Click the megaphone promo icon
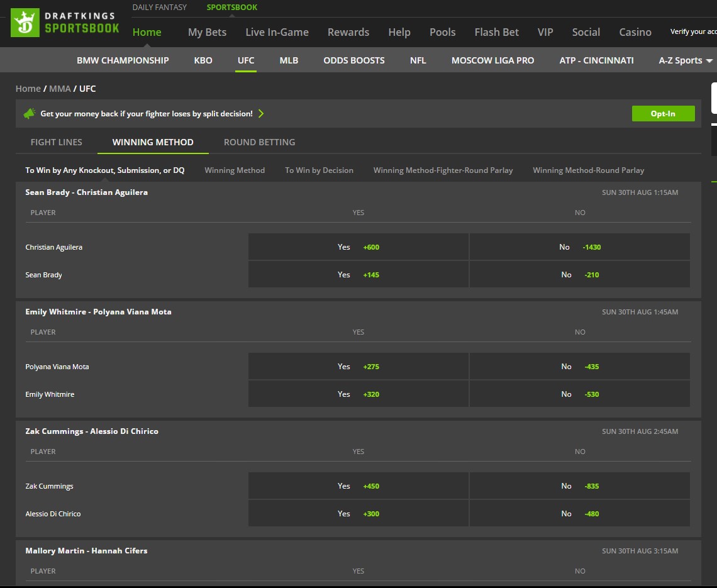Viewport: 717px width, 588px height. 30,113
